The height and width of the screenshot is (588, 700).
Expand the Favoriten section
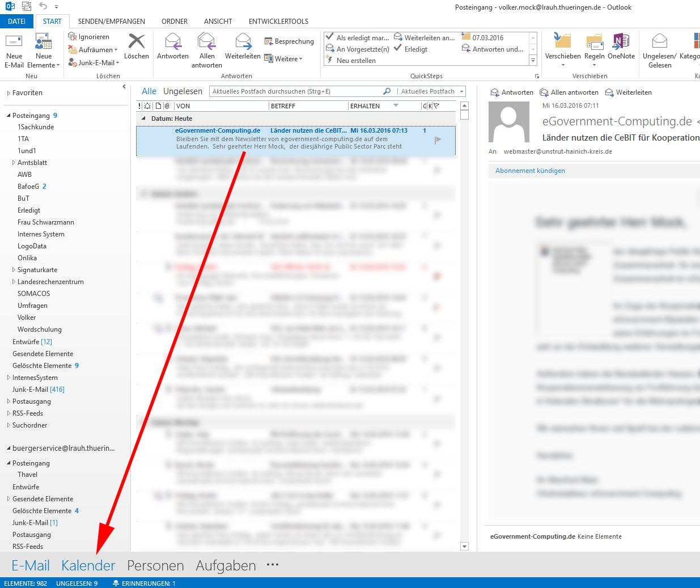pyautogui.click(x=9, y=93)
